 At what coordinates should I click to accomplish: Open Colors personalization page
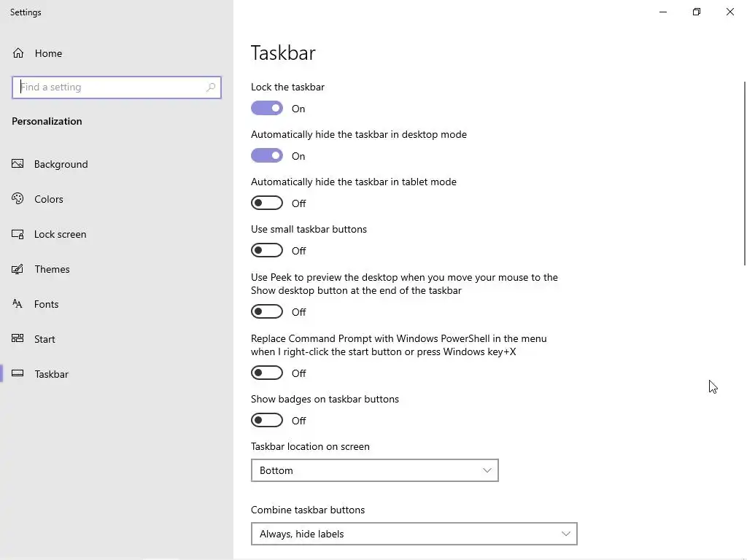(x=49, y=199)
